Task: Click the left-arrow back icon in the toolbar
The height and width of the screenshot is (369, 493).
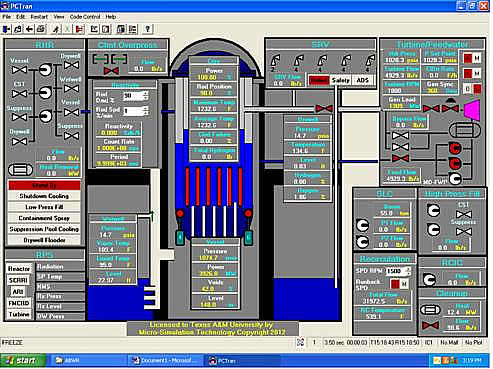Action: [29, 29]
